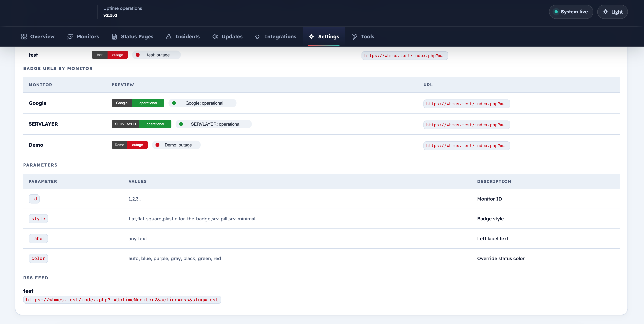644x324 pixels.
Task: Toggle the Light theme button
Action: [x=612, y=12]
